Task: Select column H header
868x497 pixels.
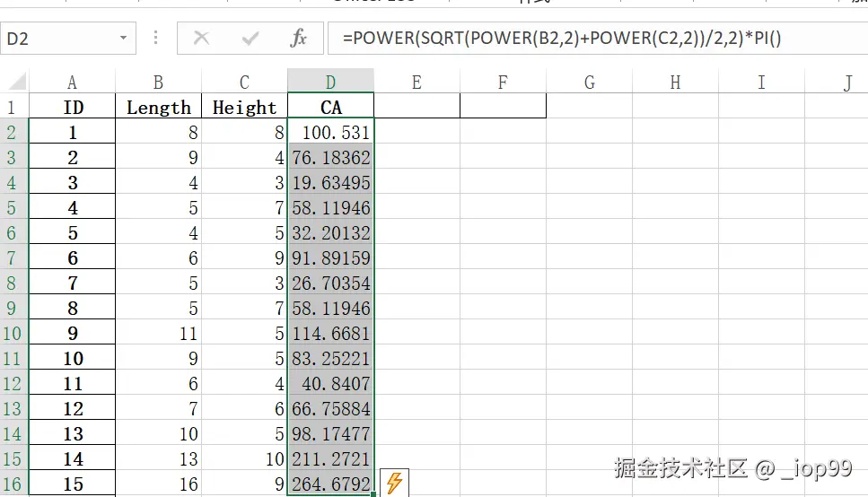Action: (x=675, y=82)
